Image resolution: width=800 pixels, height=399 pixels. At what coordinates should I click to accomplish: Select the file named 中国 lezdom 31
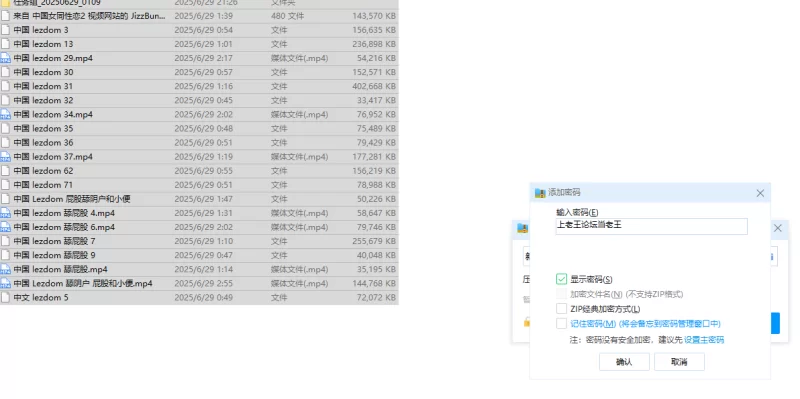43,86
